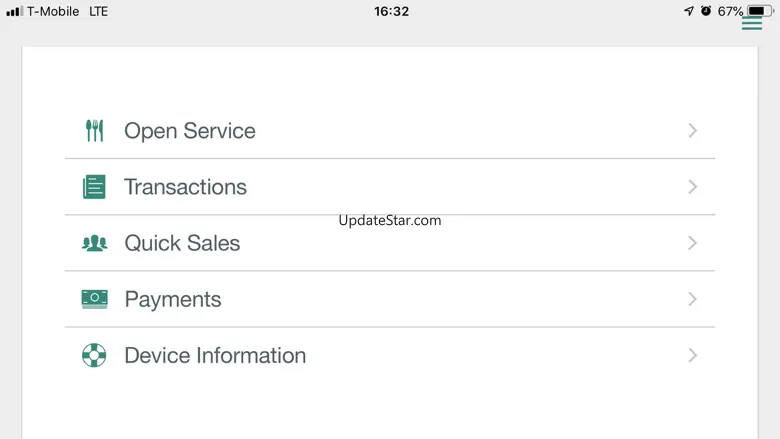The width and height of the screenshot is (780, 439).
Task: Tap the location arrow status icon
Action: pos(688,11)
